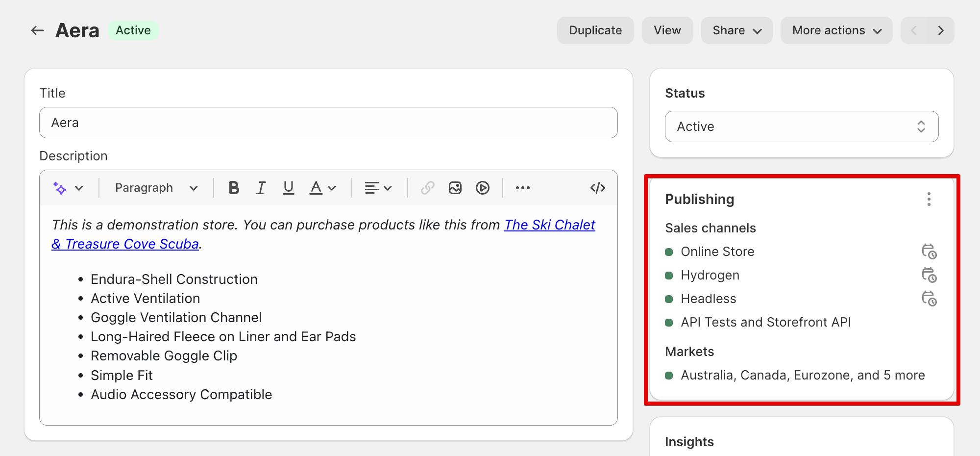Open the Status Active dropdown
The image size is (980, 456).
click(x=801, y=127)
